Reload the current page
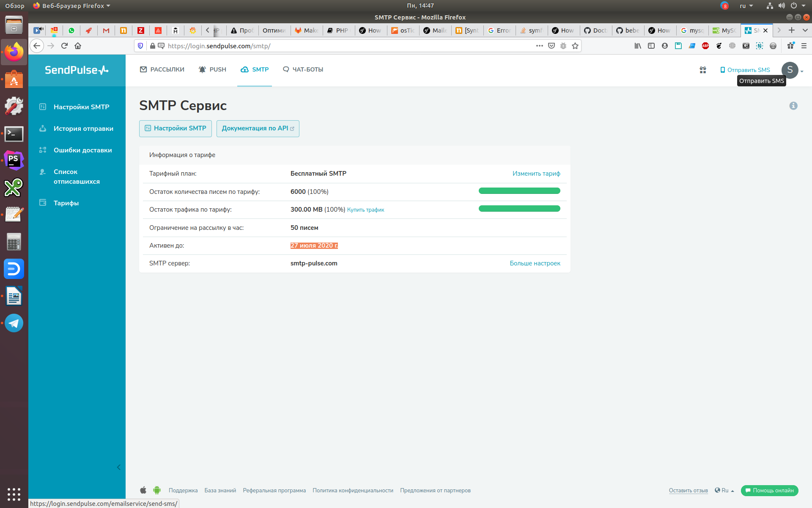812x508 pixels. (64, 46)
